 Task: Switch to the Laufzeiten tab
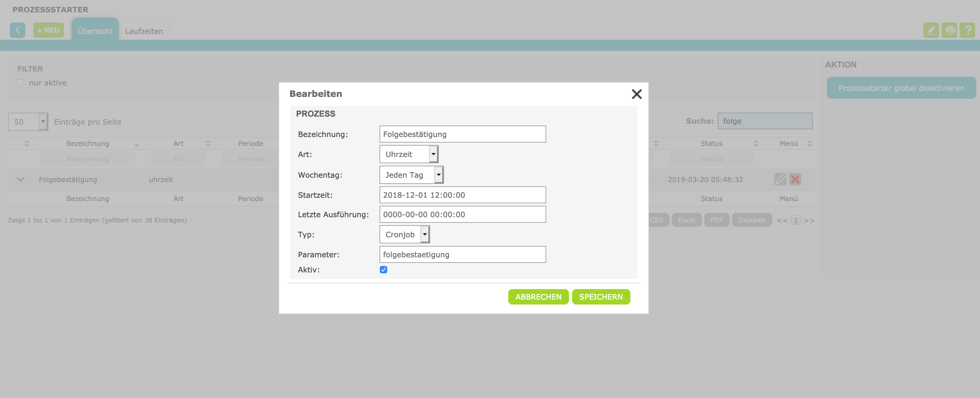[144, 31]
